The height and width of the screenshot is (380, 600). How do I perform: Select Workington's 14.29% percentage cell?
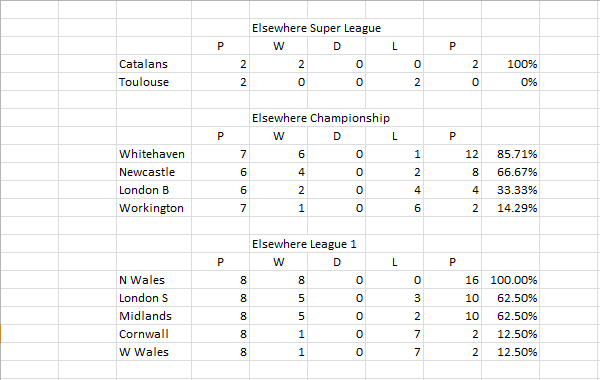point(510,208)
